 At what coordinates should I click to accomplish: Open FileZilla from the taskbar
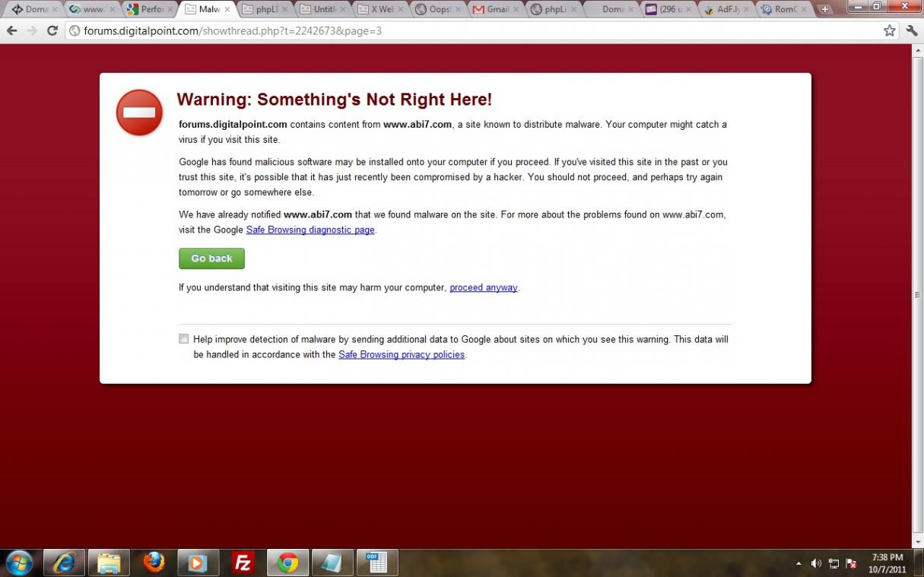tap(243, 563)
